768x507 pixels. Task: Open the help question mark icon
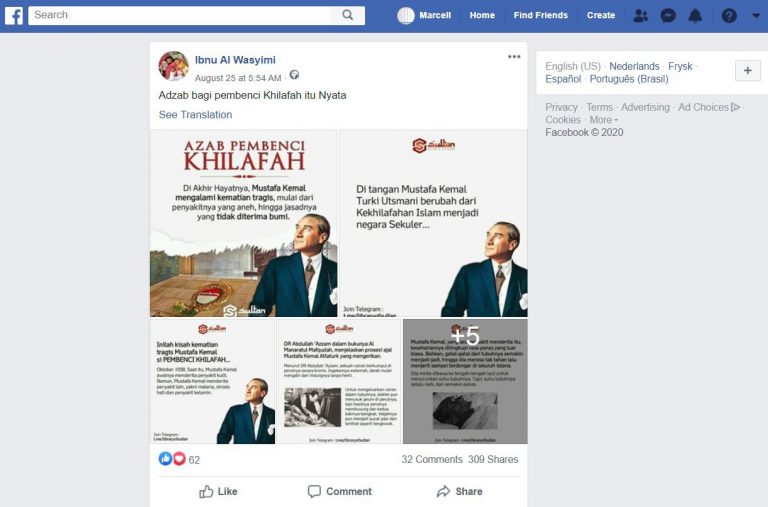tap(729, 16)
